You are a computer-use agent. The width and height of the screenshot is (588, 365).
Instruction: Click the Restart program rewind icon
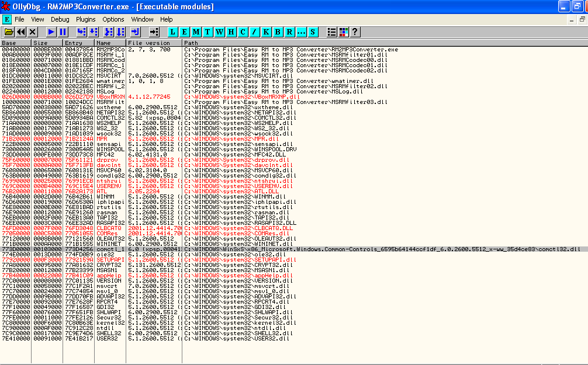click(20, 32)
